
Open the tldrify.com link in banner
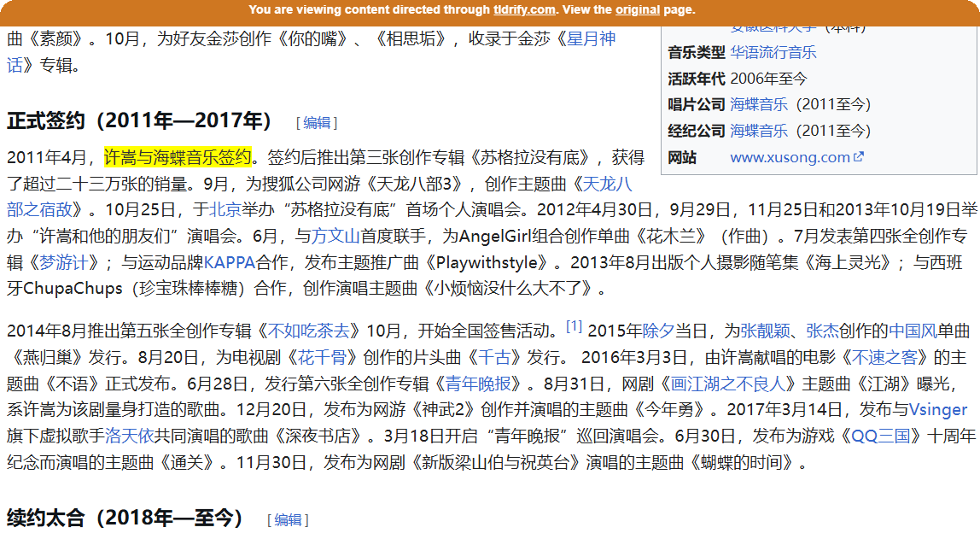(x=524, y=10)
